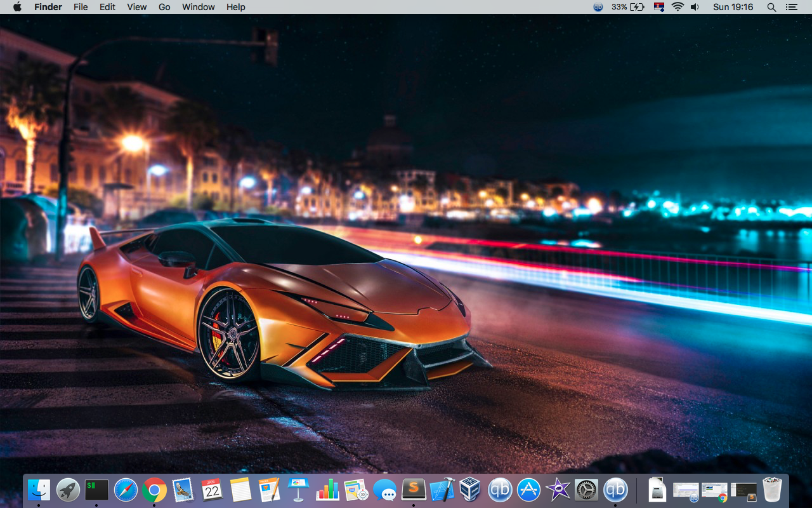Open Xcode from the dock

(x=442, y=490)
